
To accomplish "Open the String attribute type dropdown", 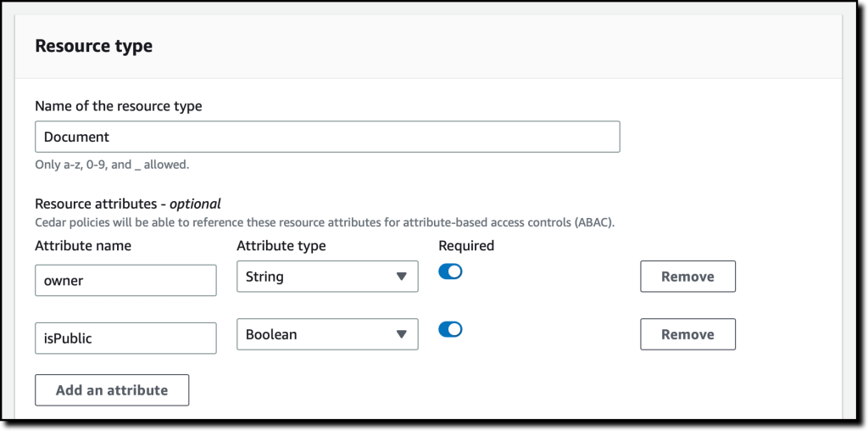I will tap(326, 277).
